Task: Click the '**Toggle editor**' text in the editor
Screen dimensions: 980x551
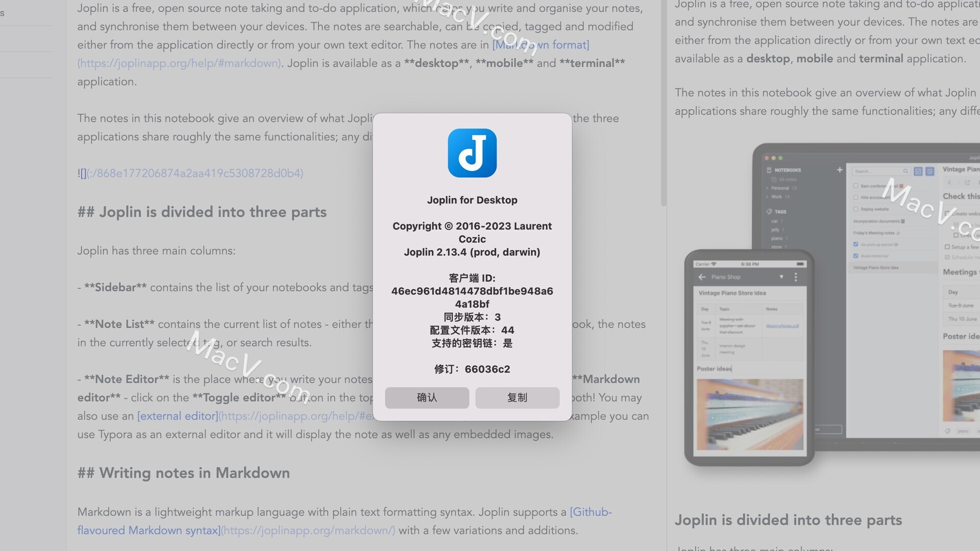Action: 239,397
